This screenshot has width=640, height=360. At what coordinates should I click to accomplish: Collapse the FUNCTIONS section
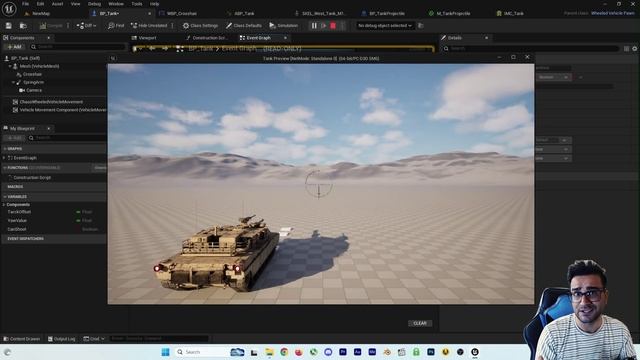[x=5, y=168]
